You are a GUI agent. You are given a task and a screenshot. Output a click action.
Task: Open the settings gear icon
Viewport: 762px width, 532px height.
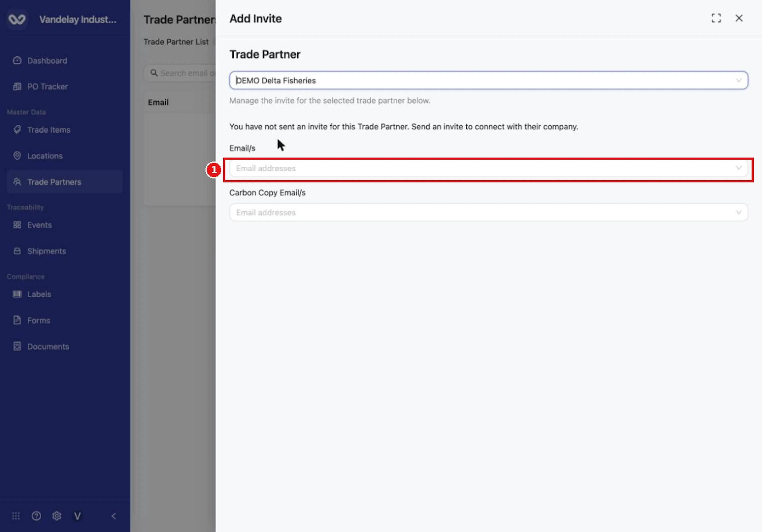point(57,516)
